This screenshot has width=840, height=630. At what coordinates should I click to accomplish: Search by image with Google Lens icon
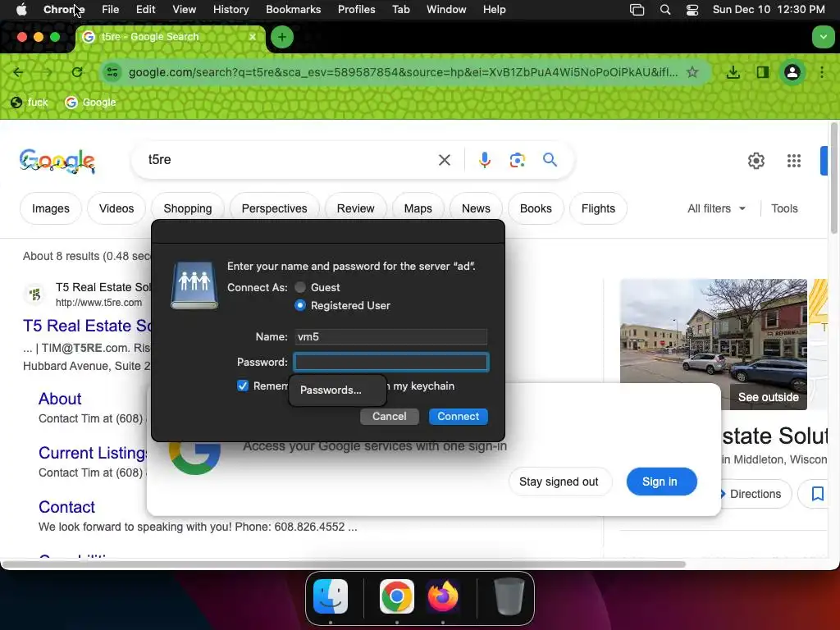(x=517, y=160)
